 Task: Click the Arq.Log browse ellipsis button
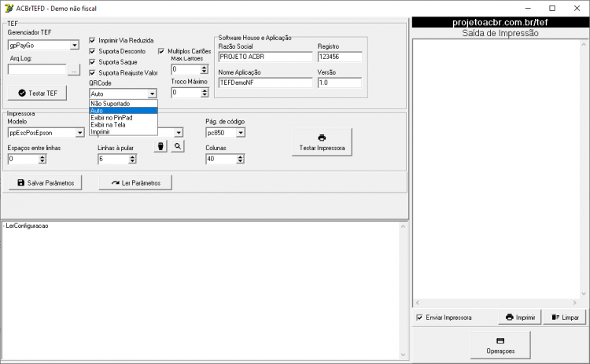(74, 69)
